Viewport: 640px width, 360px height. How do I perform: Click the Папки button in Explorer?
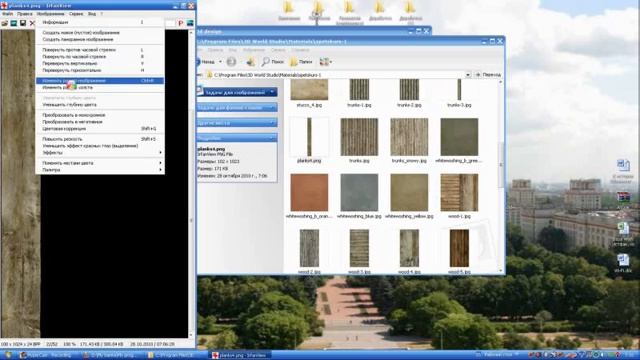(x=301, y=62)
